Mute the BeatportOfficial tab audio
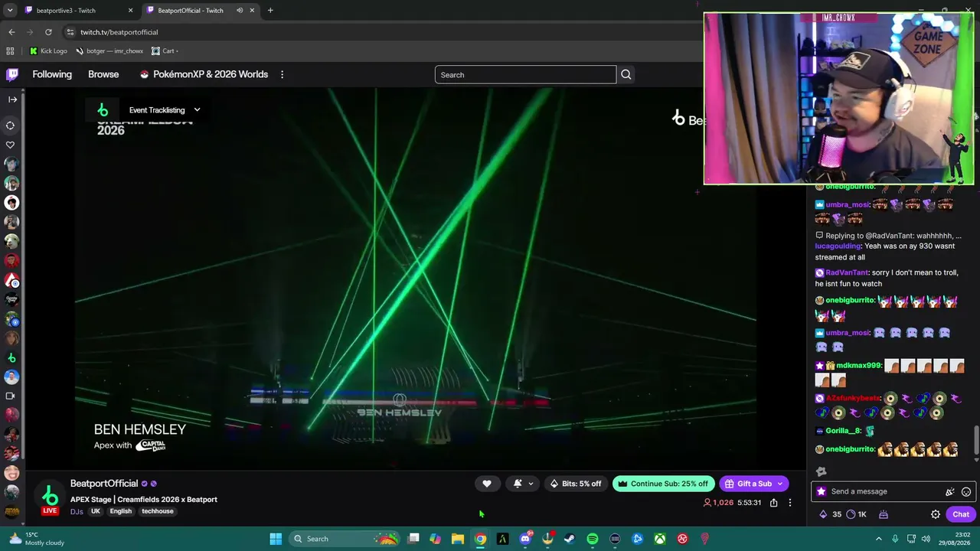Screen dimensions: 980x551 (x=240, y=11)
